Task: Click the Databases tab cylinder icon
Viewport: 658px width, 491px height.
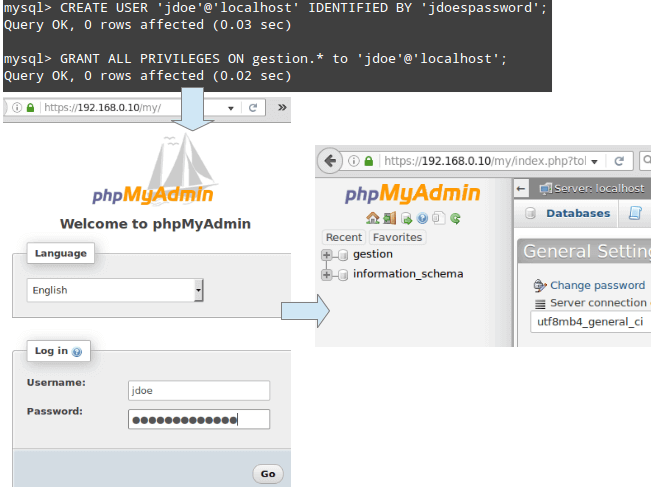Action: [530, 213]
